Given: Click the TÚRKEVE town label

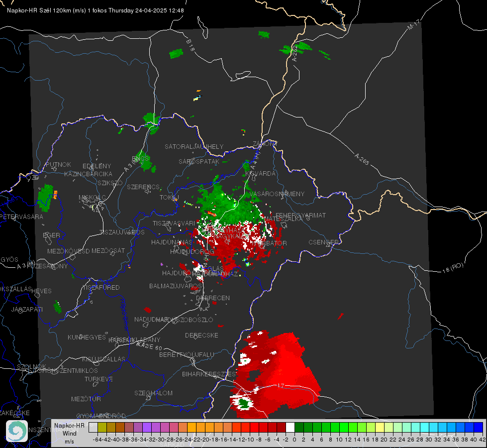Looking at the screenshot, I should click(x=98, y=379).
